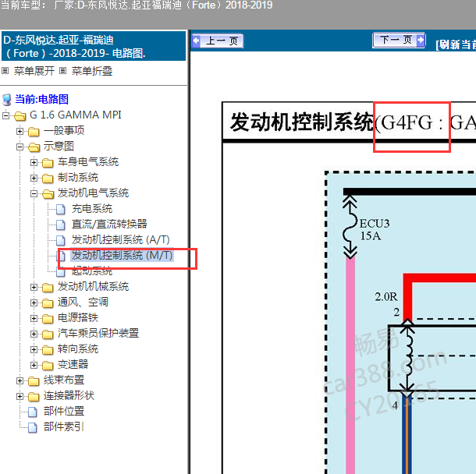Screen dimensions: 476x474
Task: Expand the 线束布置 folder
Action: pos(20,381)
